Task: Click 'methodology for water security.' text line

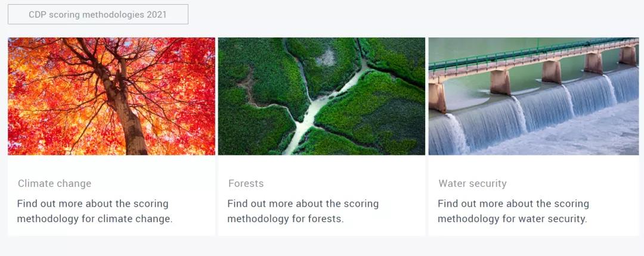Action: pyautogui.click(x=513, y=219)
